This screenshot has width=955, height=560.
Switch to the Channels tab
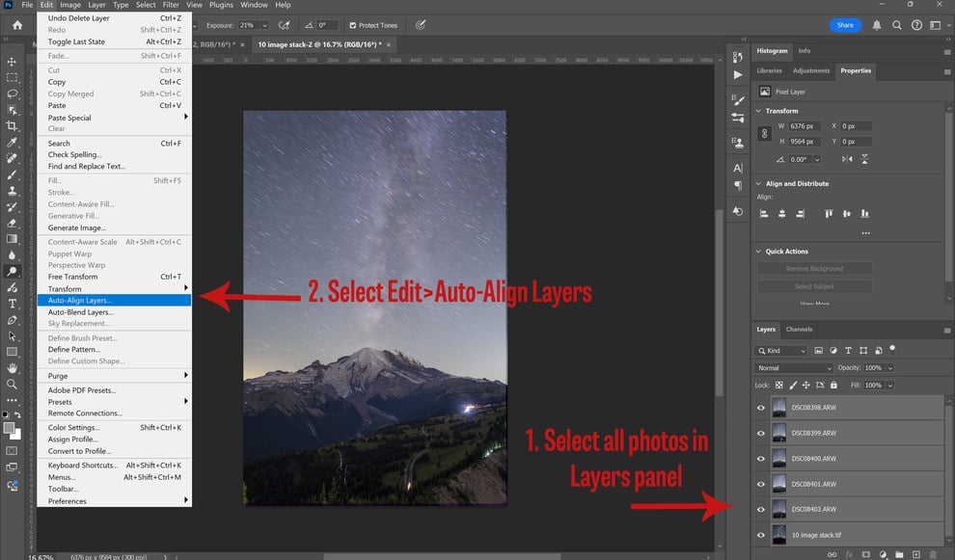(799, 330)
